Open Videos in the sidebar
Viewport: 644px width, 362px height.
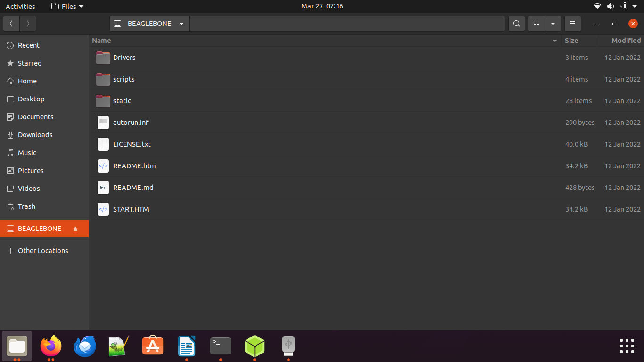[x=44, y=189]
